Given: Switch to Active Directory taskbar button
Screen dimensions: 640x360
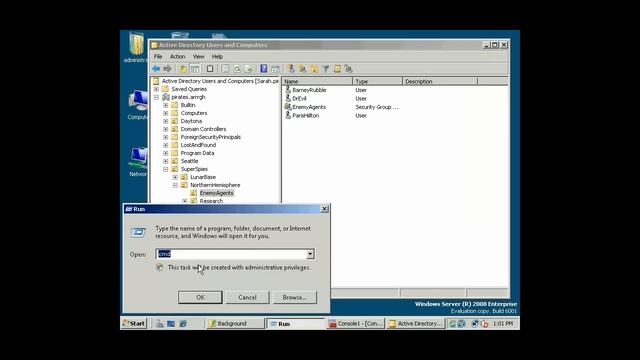Looking at the screenshot, I should [x=416, y=323].
